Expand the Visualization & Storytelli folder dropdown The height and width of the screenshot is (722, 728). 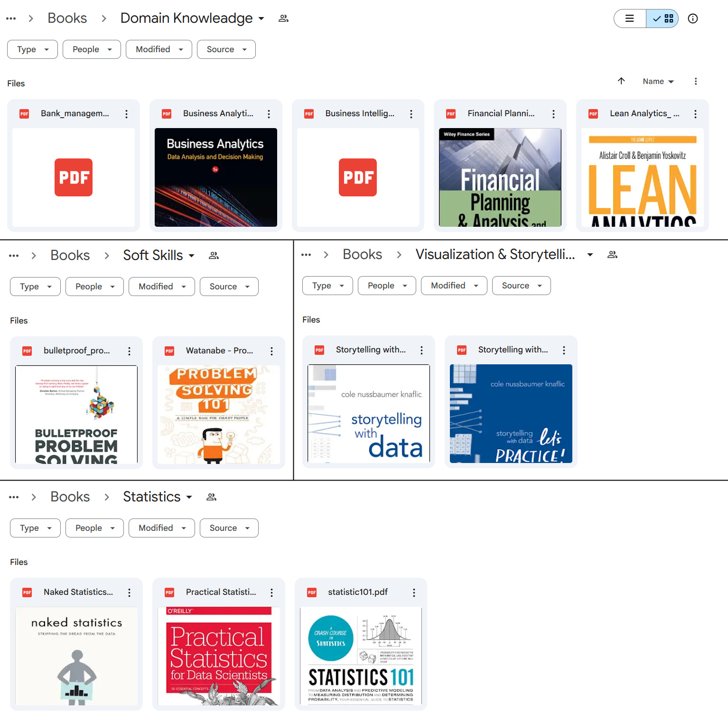coord(590,255)
